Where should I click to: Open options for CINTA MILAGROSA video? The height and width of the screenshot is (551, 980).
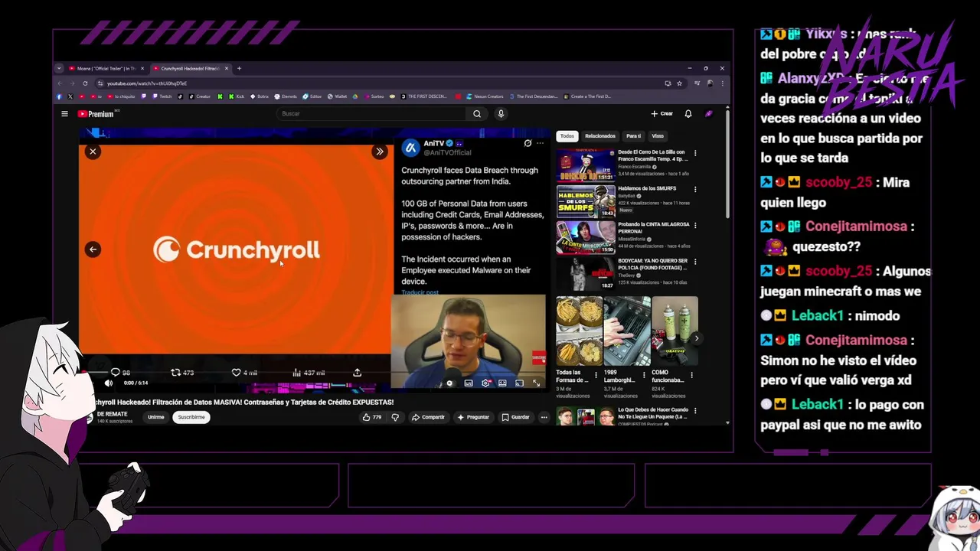point(695,225)
